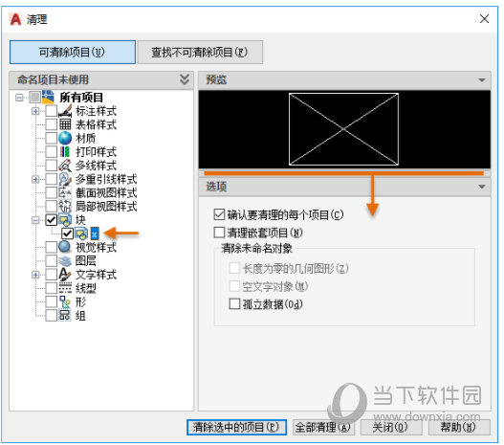Check the 表格样式 checkbox
This screenshot has height=445, width=504.
tap(51, 124)
